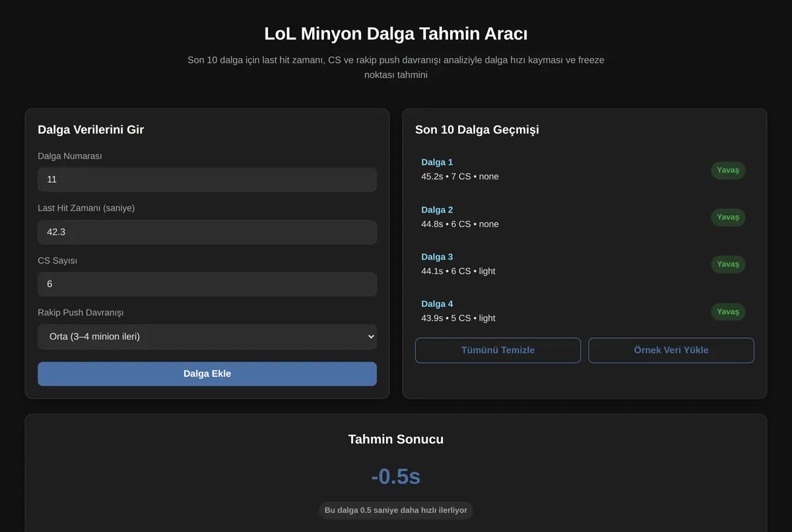
Task: Click the '45.2s • 7 CS • none' detail
Action: click(x=460, y=177)
